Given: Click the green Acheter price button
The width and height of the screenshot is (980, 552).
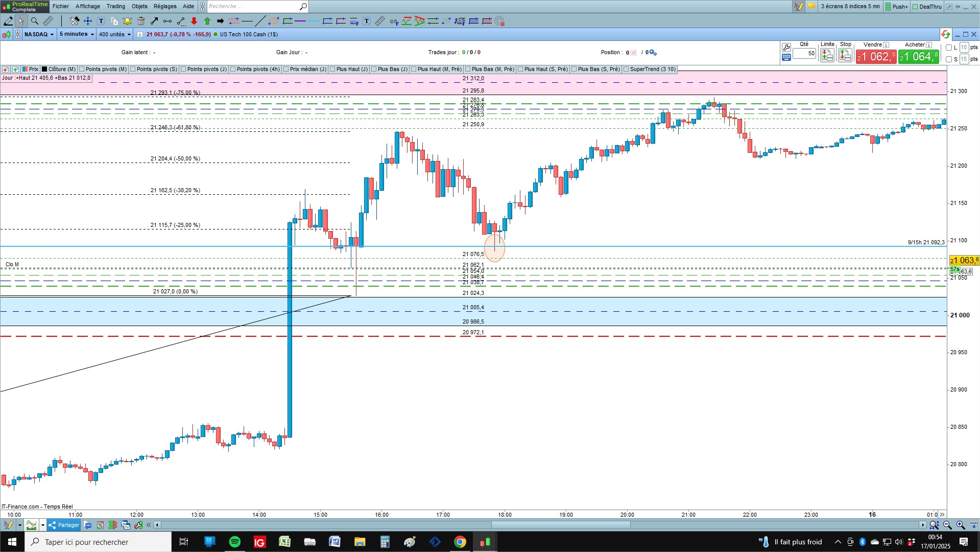Looking at the screenshot, I should pyautogui.click(x=919, y=56).
